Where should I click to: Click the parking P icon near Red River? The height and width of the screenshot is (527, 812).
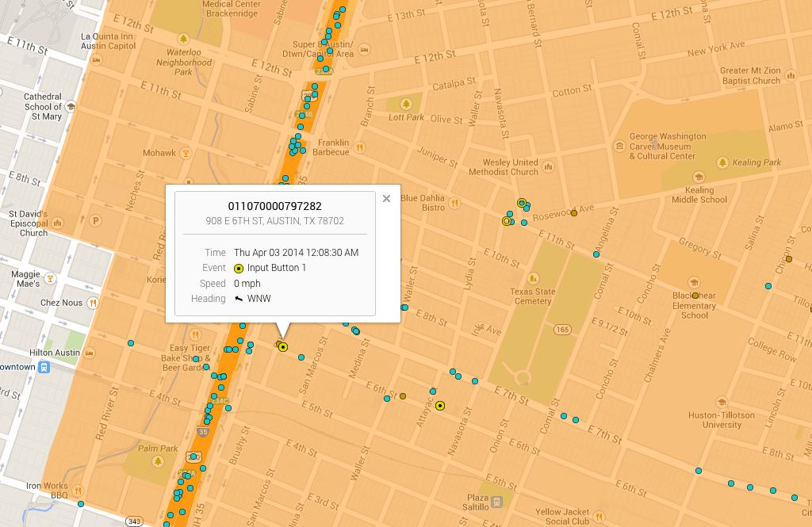point(95,221)
